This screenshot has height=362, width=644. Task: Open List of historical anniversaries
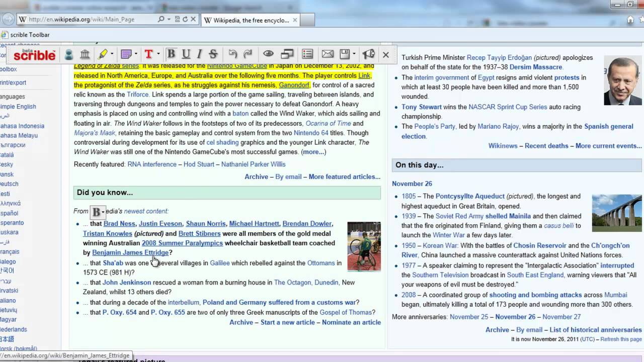tap(596, 330)
